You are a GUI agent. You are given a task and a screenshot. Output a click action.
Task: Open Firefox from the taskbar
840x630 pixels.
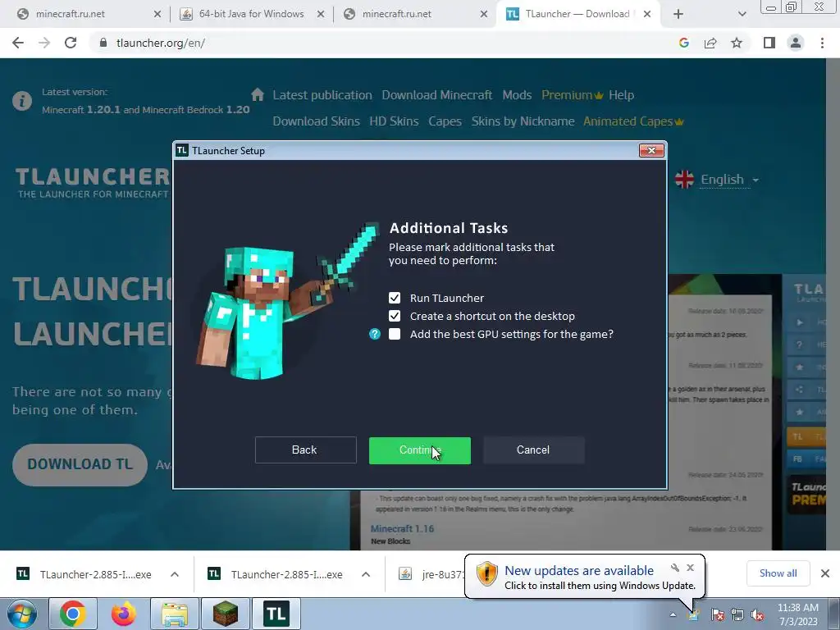click(x=123, y=614)
